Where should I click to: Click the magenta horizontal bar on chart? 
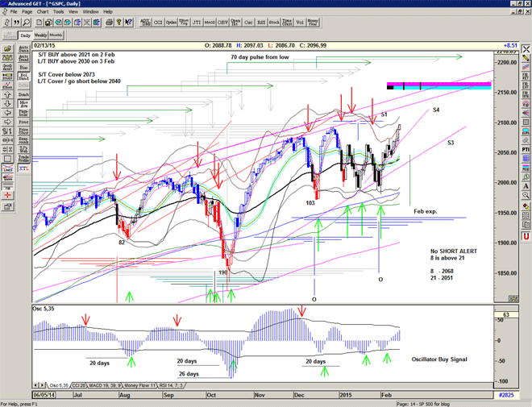pyautogui.click(x=438, y=85)
